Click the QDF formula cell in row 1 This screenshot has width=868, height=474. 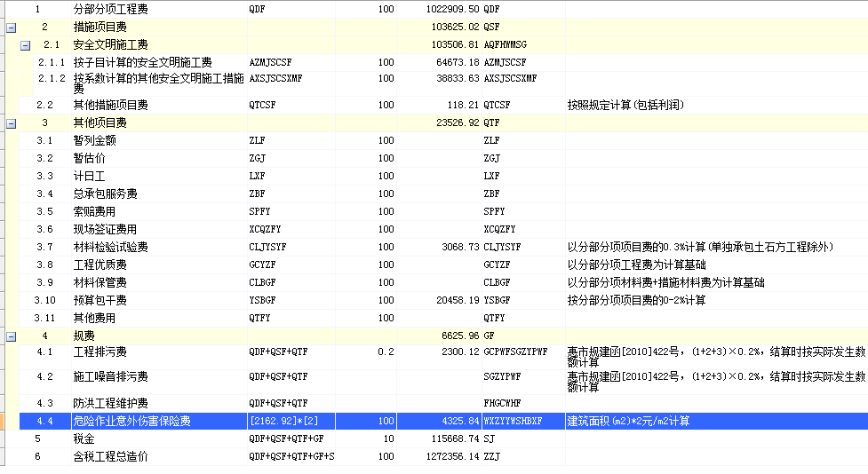point(291,10)
